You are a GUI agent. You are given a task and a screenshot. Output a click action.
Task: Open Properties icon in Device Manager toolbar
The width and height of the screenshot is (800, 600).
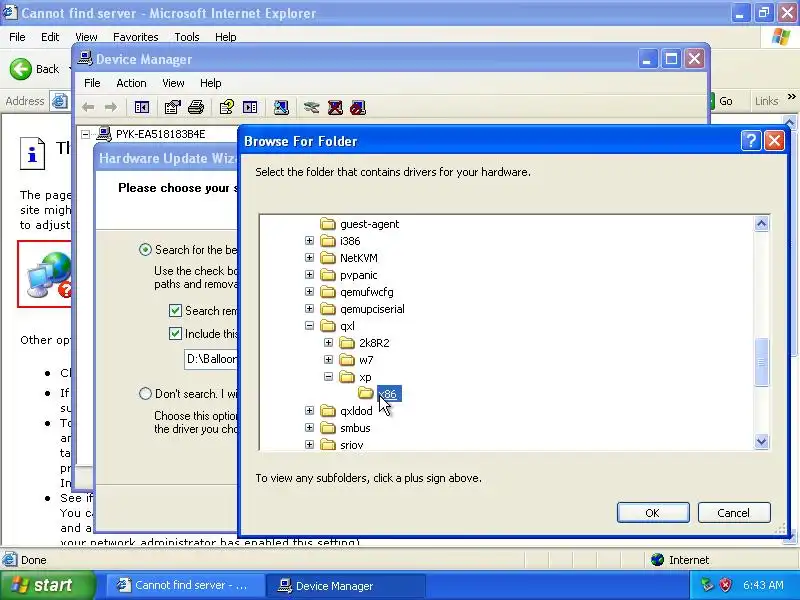(x=172, y=107)
